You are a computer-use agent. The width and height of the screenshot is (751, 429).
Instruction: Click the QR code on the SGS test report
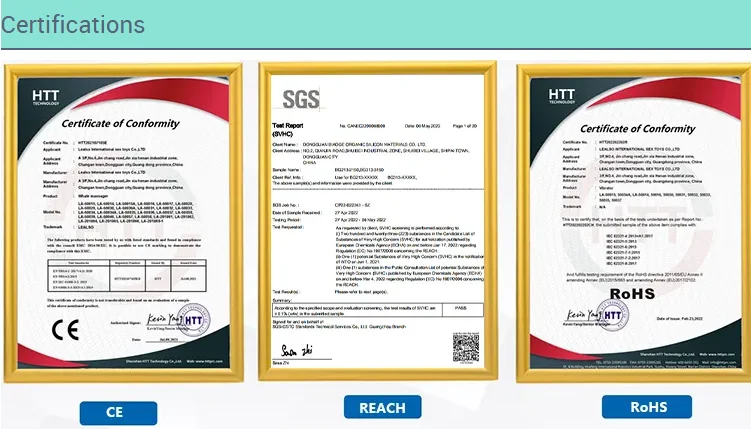pyautogui.click(x=463, y=347)
